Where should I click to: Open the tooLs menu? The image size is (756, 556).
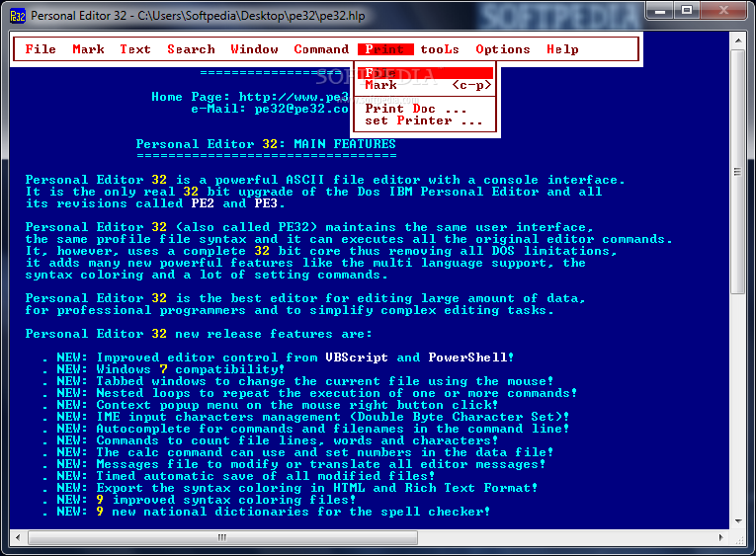[439, 49]
